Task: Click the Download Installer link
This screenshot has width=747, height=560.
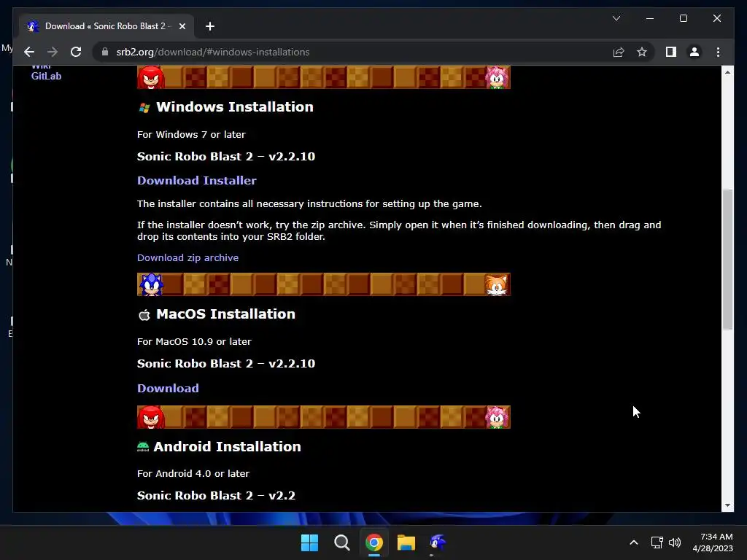Action: pyautogui.click(x=197, y=181)
